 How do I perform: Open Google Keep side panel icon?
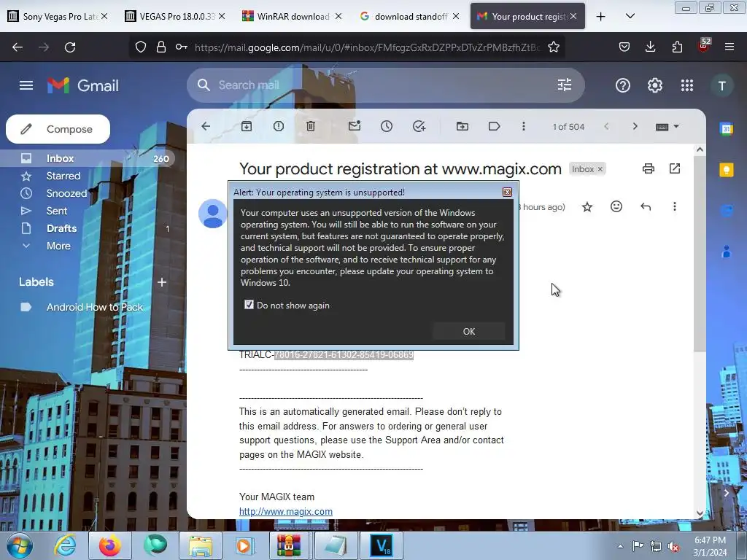tap(727, 170)
